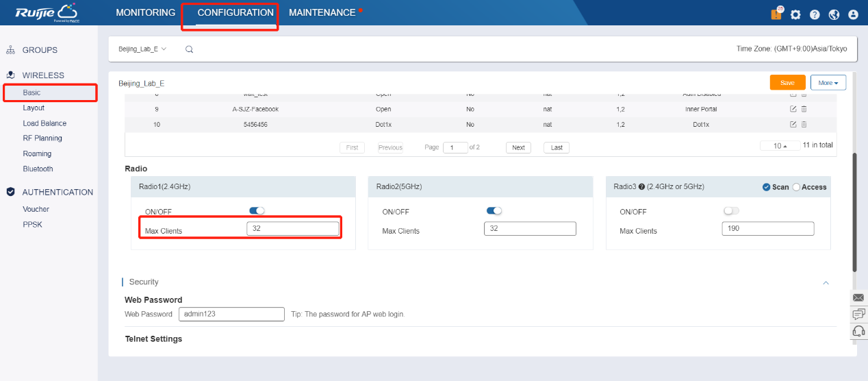Screen dimensions: 868x381
Task: Edit the A-SJZ-Facebook SSID row
Action: click(793, 109)
